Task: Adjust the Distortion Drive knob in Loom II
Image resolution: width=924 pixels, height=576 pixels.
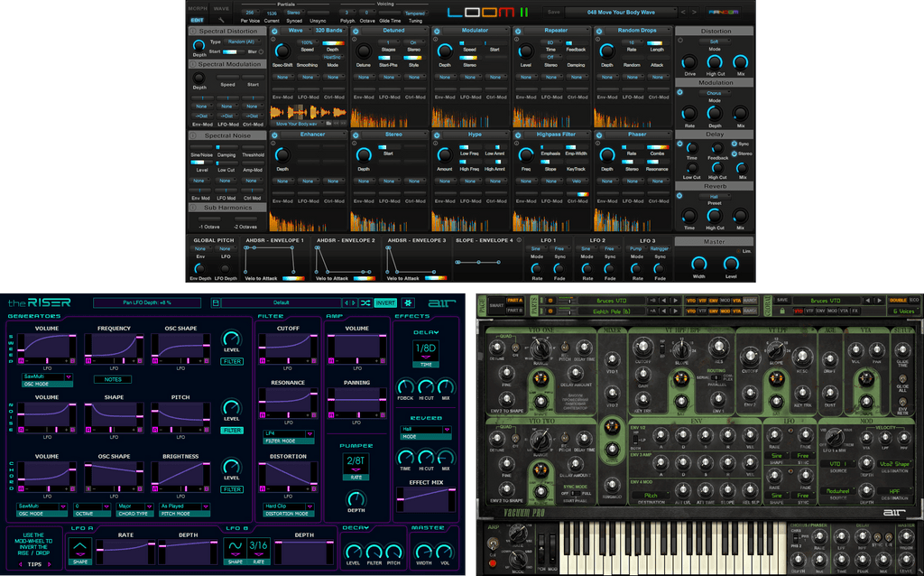Action: click(x=688, y=62)
